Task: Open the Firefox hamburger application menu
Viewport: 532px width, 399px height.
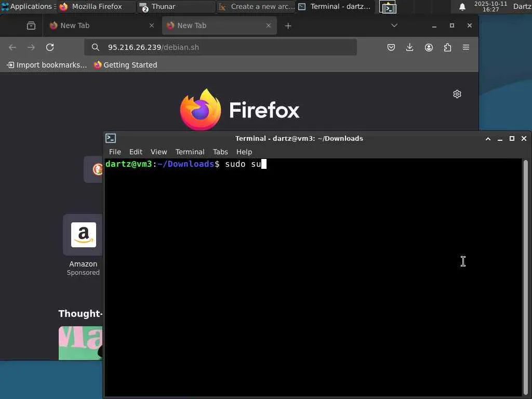Action: [466, 47]
